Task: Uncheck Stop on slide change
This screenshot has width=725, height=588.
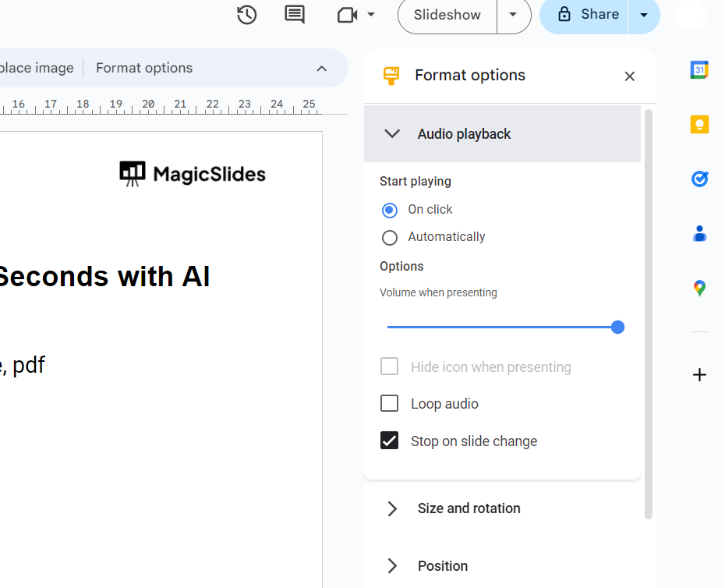Action: (389, 441)
